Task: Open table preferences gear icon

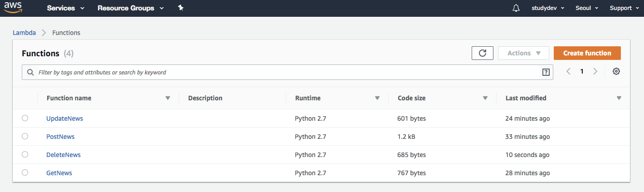Action: click(x=616, y=71)
